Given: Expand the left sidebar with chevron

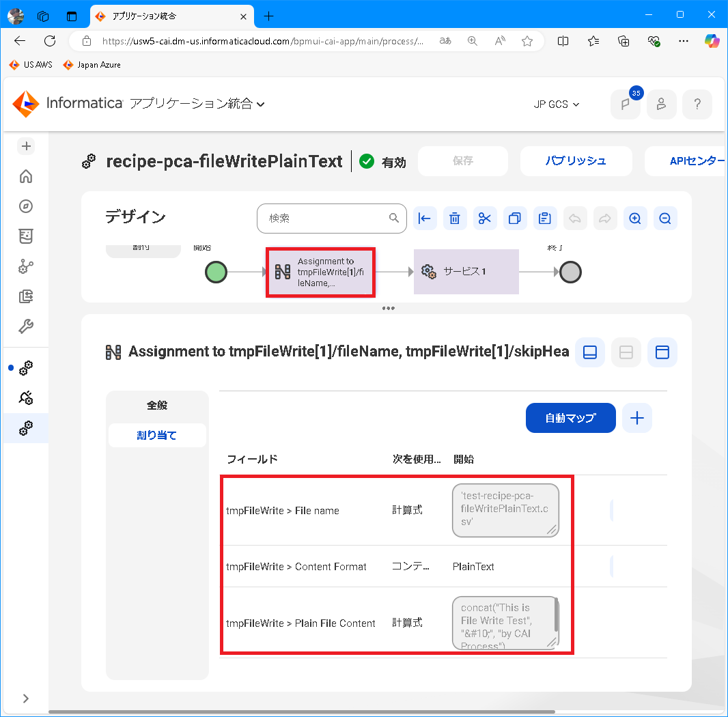Looking at the screenshot, I should point(26,699).
